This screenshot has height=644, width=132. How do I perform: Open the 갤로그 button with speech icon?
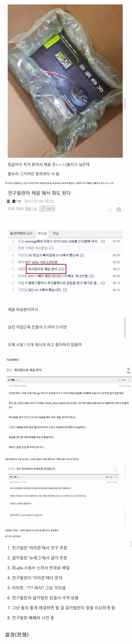pyautogui.click(x=47, y=208)
